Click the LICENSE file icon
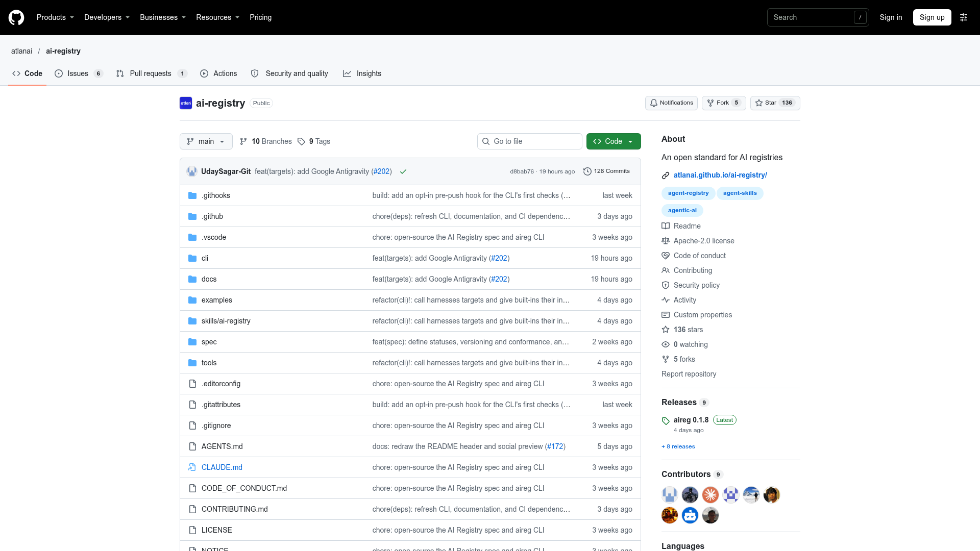Image resolution: width=980 pixels, height=551 pixels. point(192,530)
